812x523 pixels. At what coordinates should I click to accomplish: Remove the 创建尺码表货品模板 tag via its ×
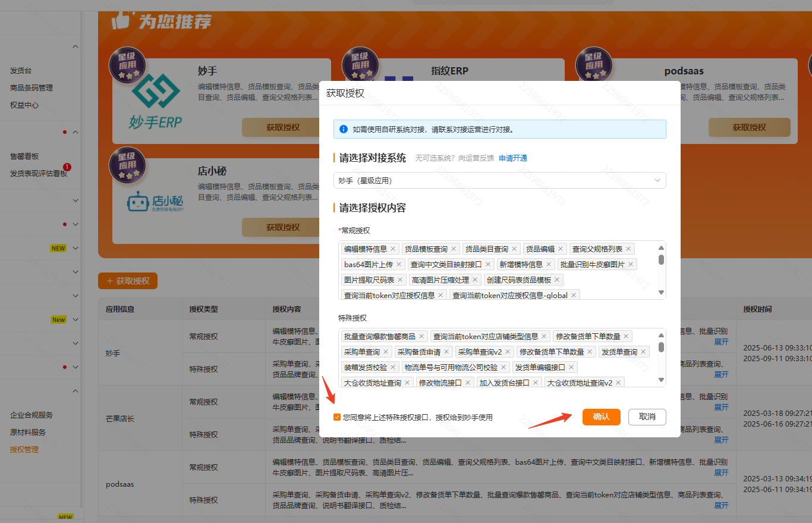point(557,280)
